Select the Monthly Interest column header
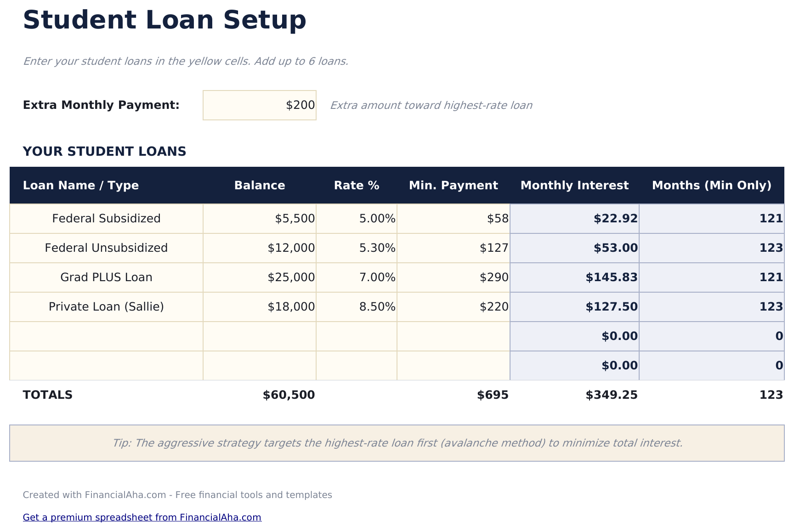This screenshot has height=532, width=794. click(x=575, y=185)
